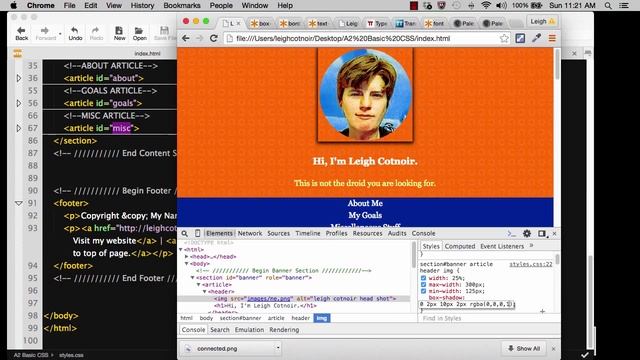Add a new style rule with the plus icon
This screenshot has width=640, height=360.
tap(542, 311)
